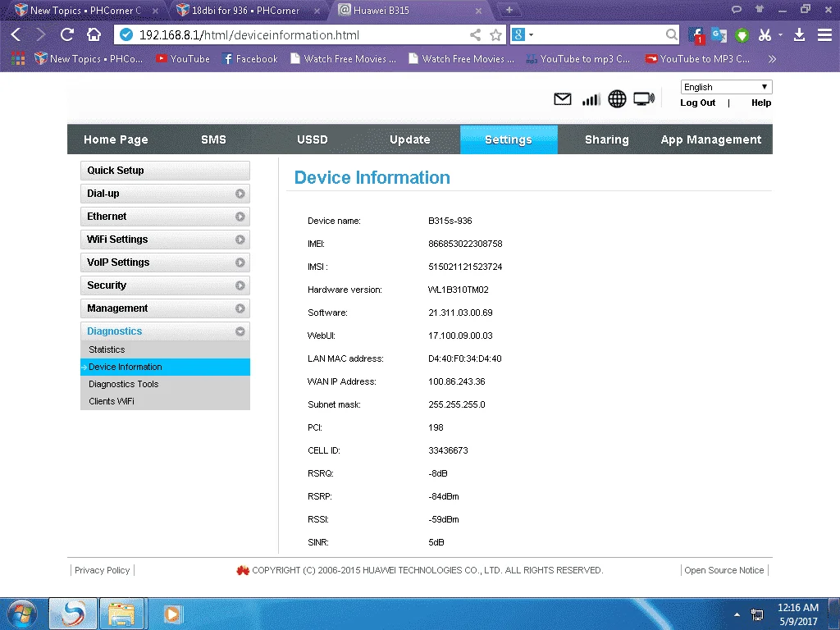Expand the Management menu arrow

pyautogui.click(x=240, y=308)
